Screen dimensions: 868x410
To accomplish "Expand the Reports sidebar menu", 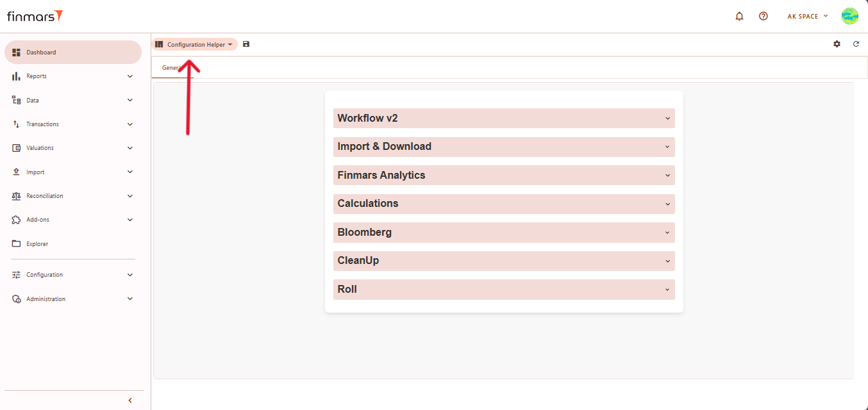I will [73, 76].
